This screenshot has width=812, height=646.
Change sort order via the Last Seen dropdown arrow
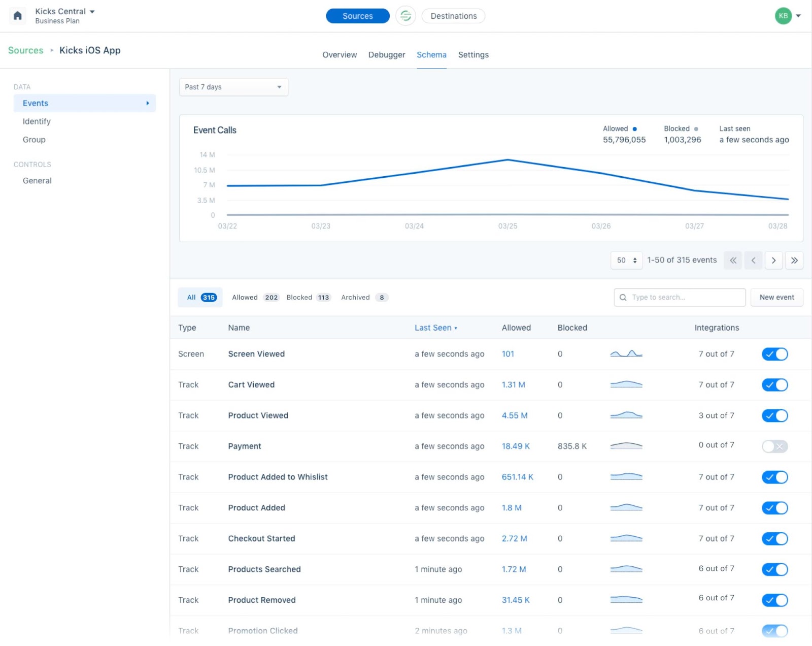(x=456, y=328)
